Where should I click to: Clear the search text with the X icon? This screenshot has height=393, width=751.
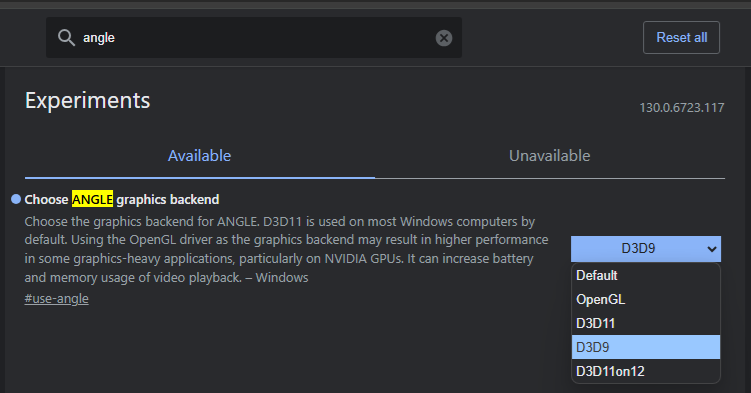click(444, 38)
